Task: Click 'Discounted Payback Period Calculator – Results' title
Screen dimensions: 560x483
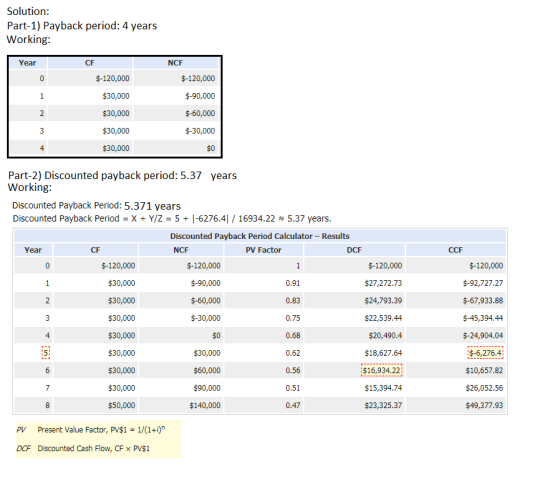Action: pyautogui.click(x=260, y=236)
